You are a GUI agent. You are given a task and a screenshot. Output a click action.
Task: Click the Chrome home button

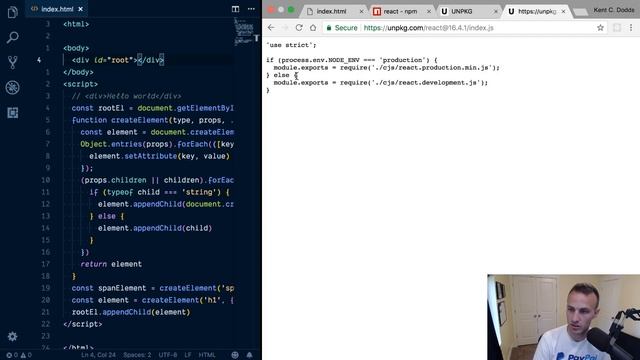(x=313, y=28)
